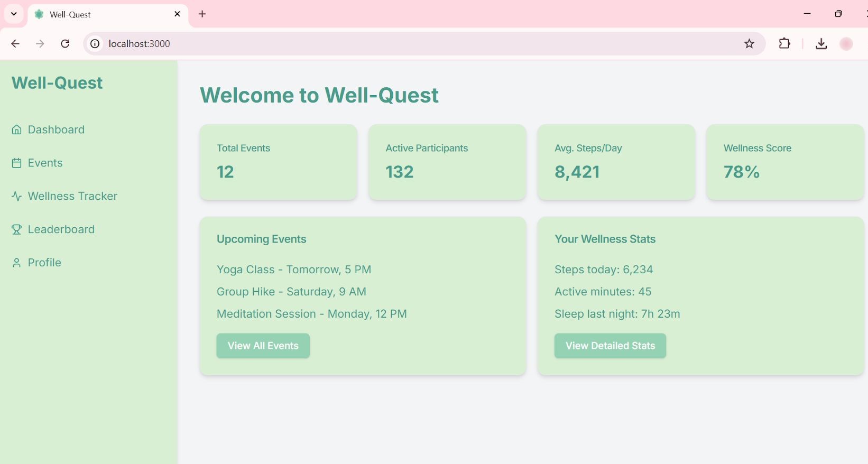View site information icon in address bar

click(x=95, y=44)
